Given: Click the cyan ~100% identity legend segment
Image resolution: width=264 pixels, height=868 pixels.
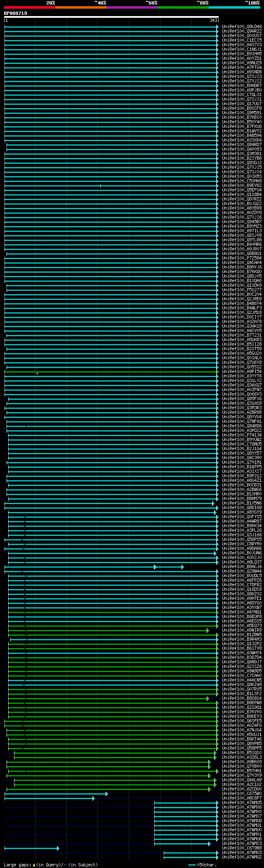Looking at the screenshot, I should pyautogui.click(x=234, y=7).
